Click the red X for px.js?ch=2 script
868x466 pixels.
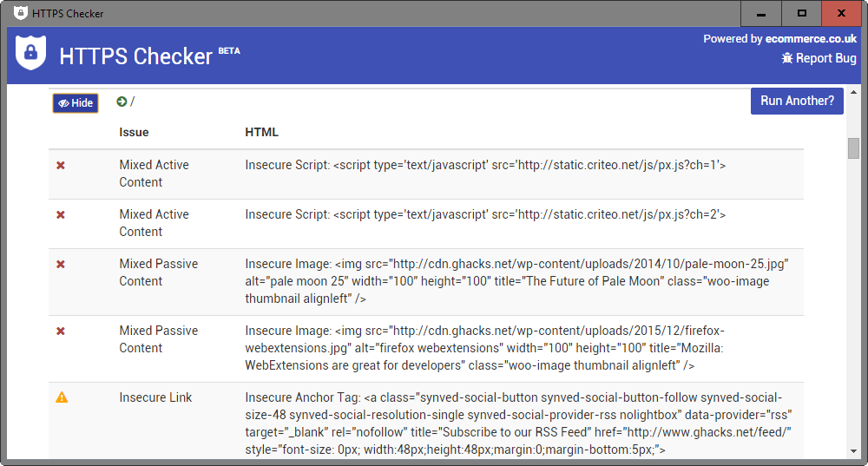61,214
